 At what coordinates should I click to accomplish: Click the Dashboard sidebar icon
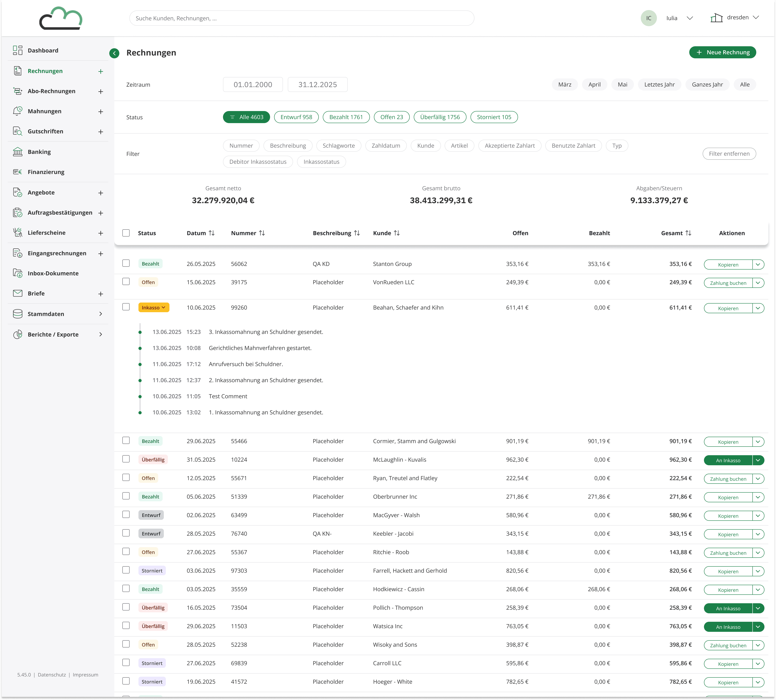click(x=18, y=50)
